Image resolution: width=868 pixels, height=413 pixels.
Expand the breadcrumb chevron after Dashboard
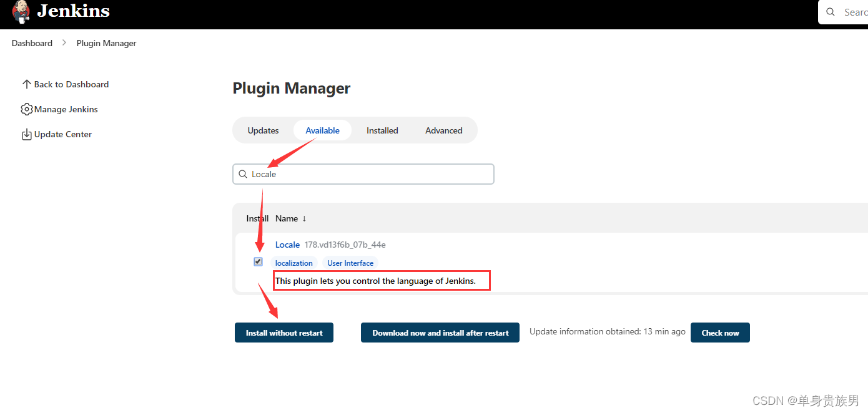(64, 43)
